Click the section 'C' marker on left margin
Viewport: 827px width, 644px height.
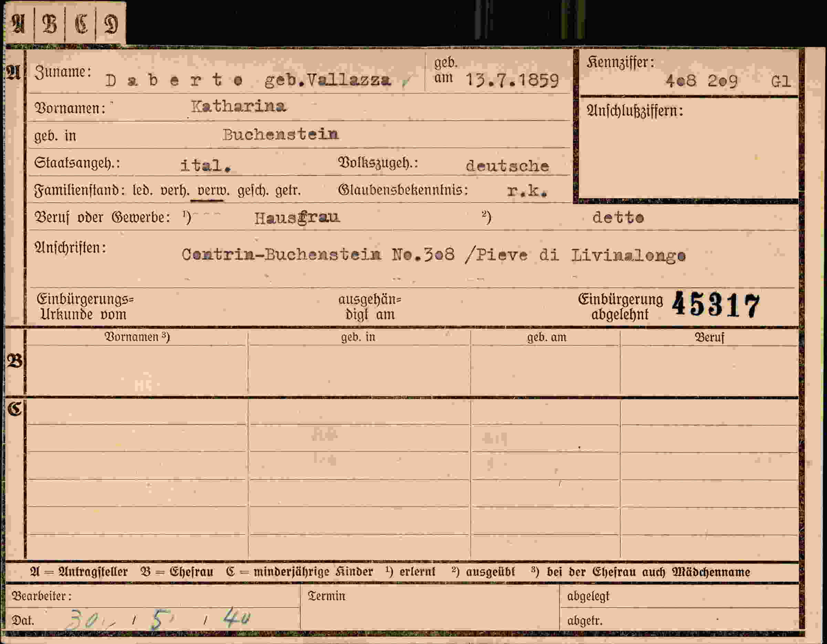click(x=15, y=409)
